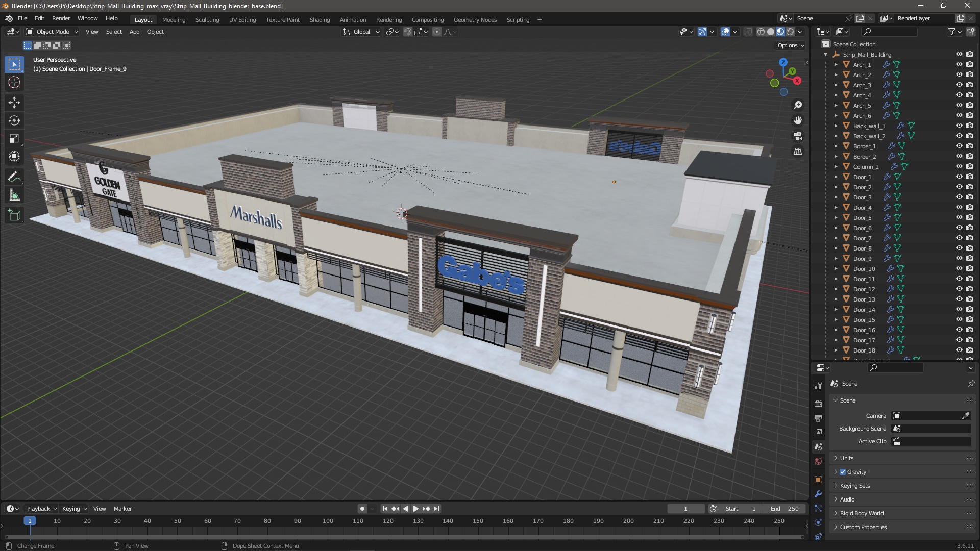Open the timeline Marker menu

[122, 509]
